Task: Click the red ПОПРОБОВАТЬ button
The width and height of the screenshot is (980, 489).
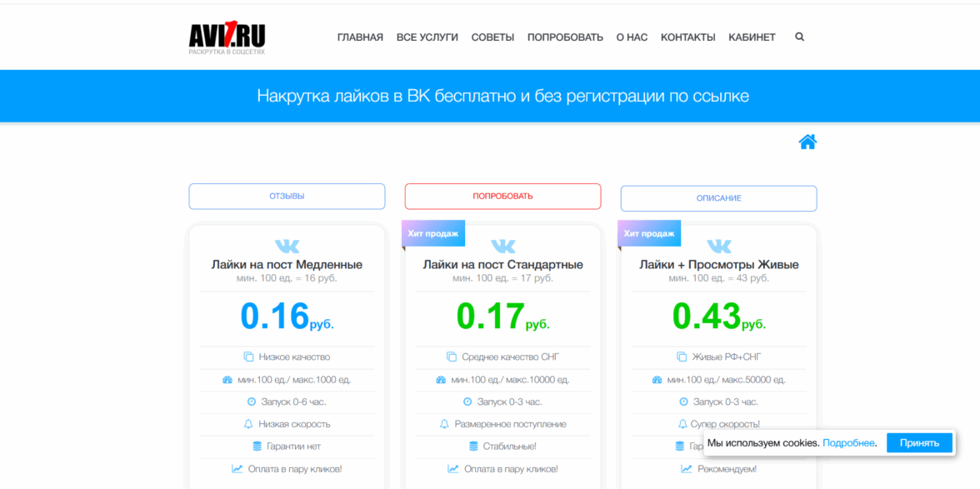Action: [503, 196]
